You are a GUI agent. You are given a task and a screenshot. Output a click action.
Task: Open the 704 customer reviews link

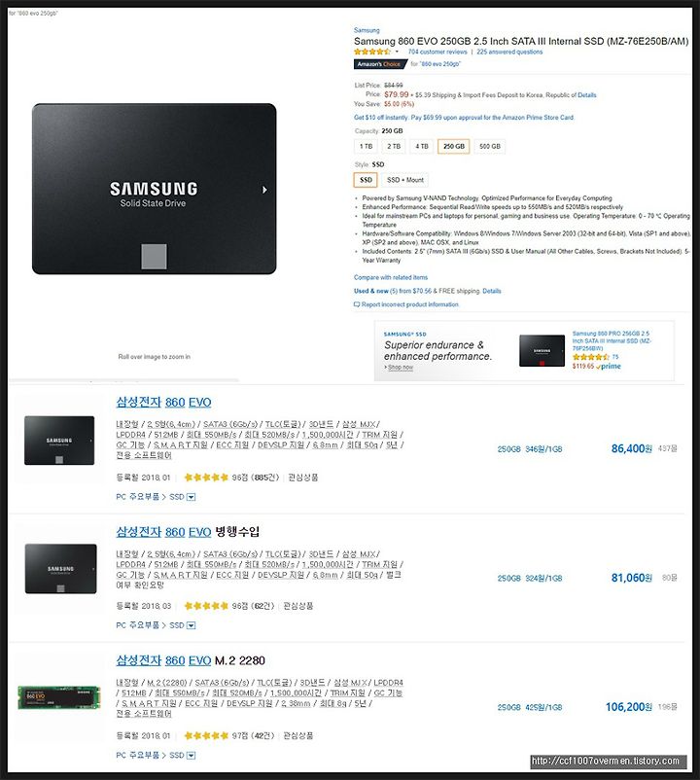tap(437, 52)
